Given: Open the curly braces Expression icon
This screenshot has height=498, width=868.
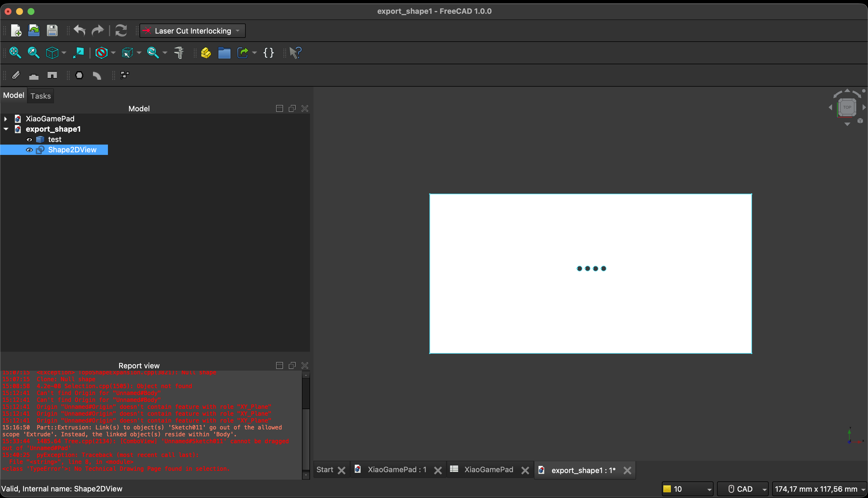Looking at the screenshot, I should 269,53.
